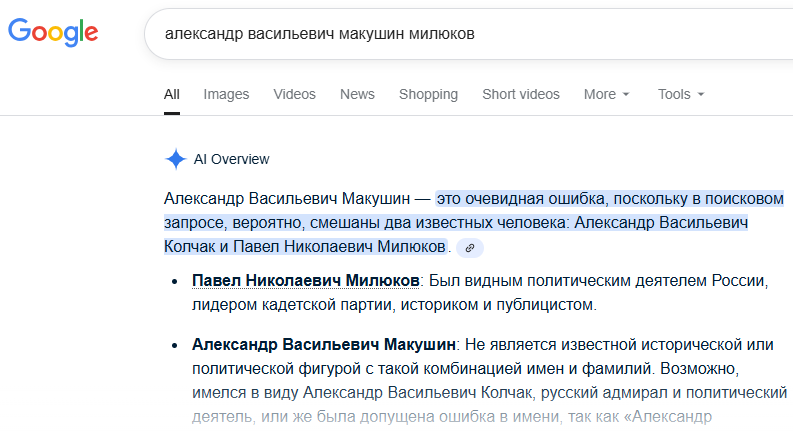Screen dimensions: 793x433
Task: Go to the News tab
Action: pyautogui.click(x=357, y=94)
